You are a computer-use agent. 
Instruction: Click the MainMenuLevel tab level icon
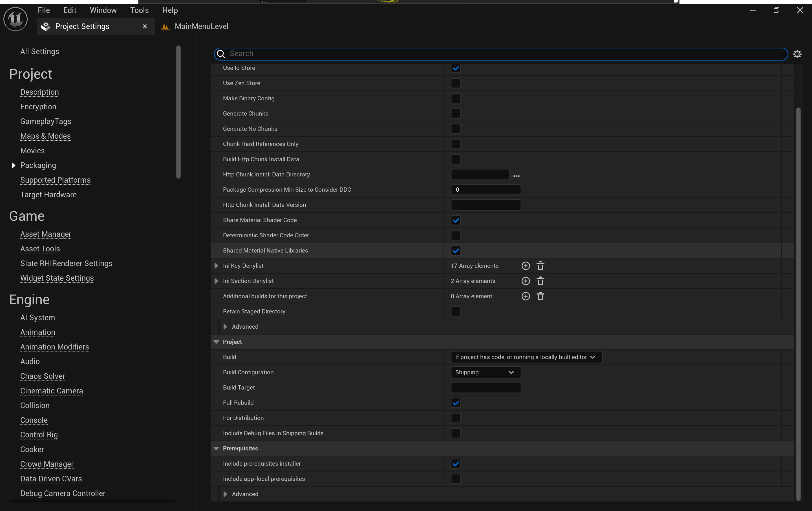coord(165,26)
